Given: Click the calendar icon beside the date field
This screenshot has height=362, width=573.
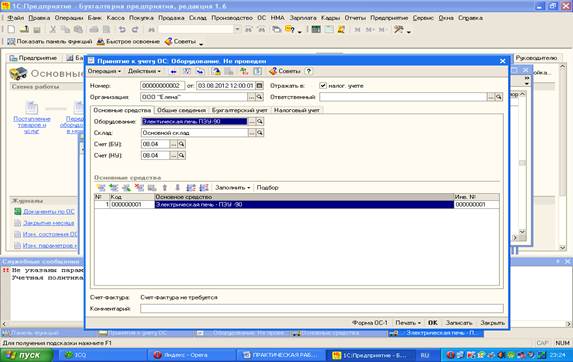Looking at the screenshot, I should click(259, 86).
